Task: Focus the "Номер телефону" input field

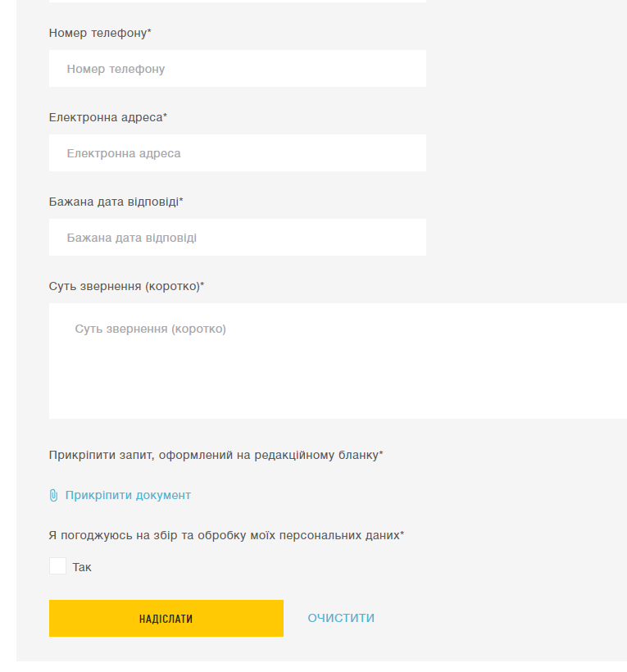Action: click(238, 69)
